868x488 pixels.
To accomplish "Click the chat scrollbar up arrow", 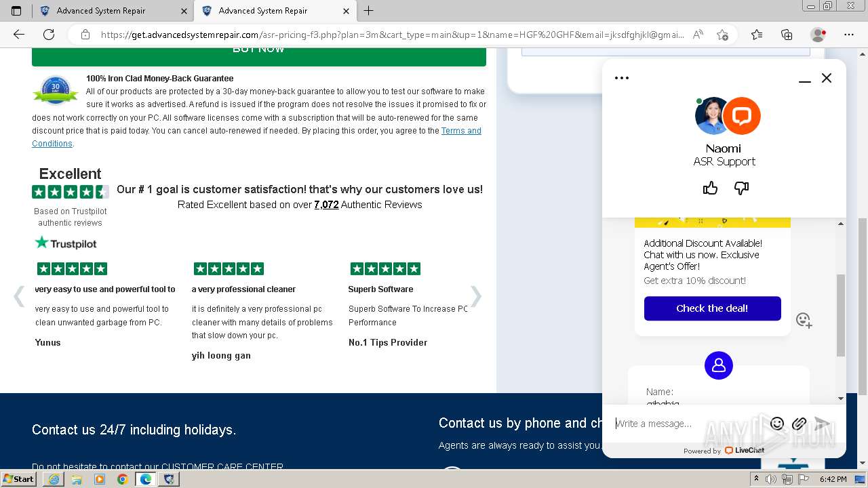I will [841, 224].
